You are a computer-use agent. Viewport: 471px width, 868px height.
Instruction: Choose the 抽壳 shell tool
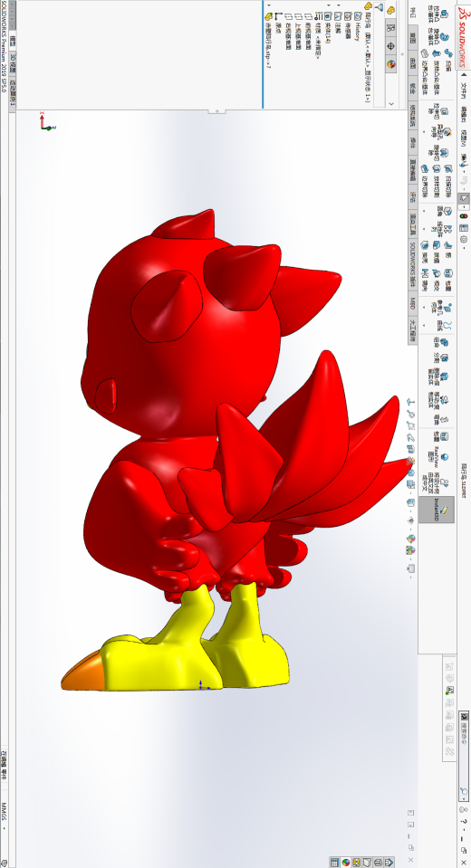(x=425, y=252)
